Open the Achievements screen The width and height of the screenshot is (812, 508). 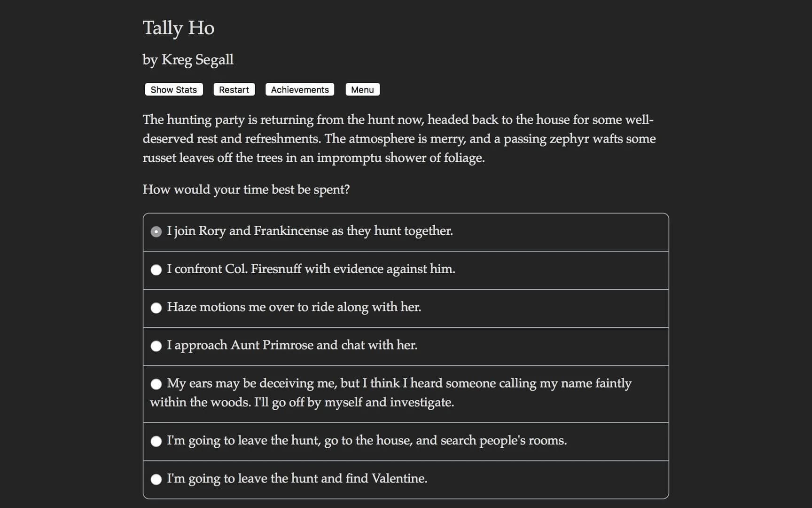pos(299,89)
